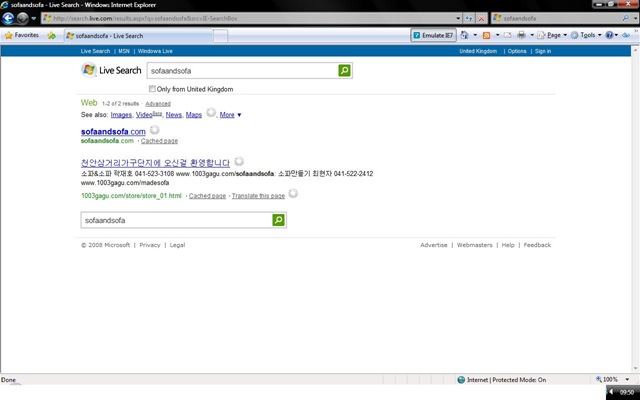Open the Help footer link
Screen dimensions: 640x400
[x=508, y=245]
